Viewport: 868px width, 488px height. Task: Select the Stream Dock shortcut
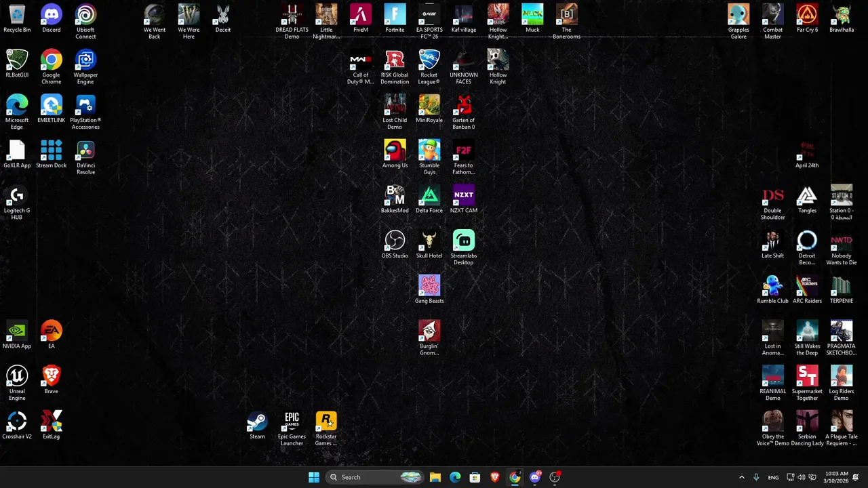52,155
